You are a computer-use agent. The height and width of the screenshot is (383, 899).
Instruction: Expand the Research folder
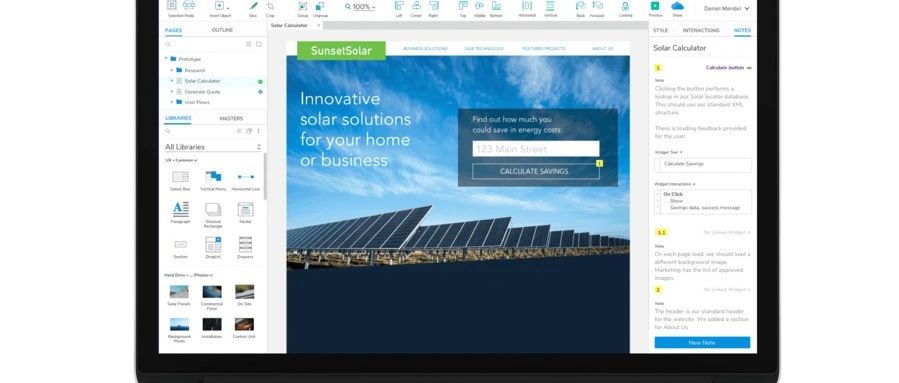click(171, 70)
